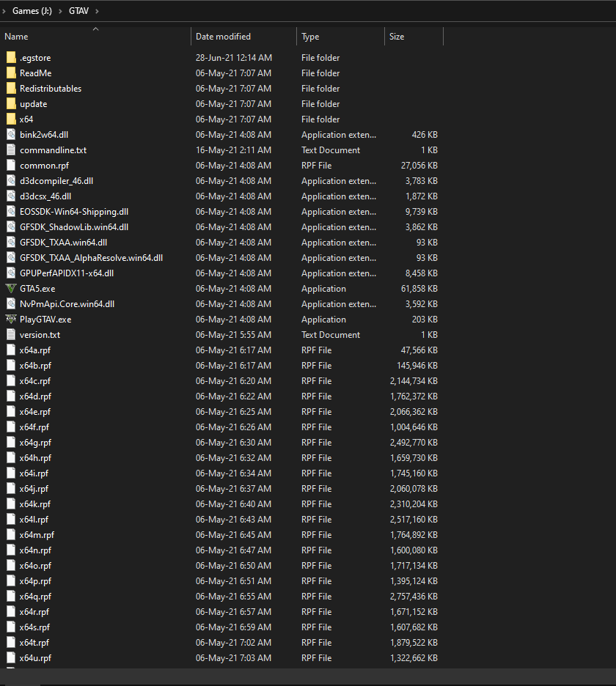This screenshot has width=616, height=686.
Task: Select the x64l.rpf file name
Action: click(x=34, y=520)
